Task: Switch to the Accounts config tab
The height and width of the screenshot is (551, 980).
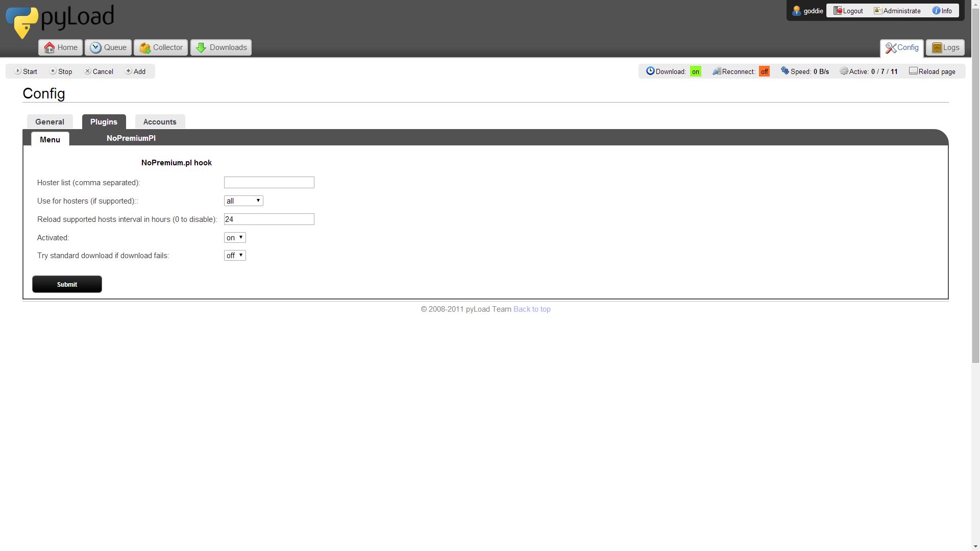Action: click(x=160, y=122)
